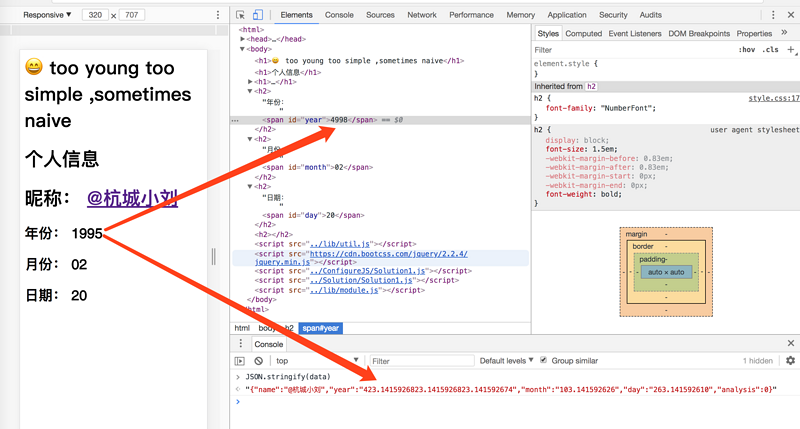This screenshot has height=429, width=800.
Task: Open the Sources tab
Action: point(380,15)
